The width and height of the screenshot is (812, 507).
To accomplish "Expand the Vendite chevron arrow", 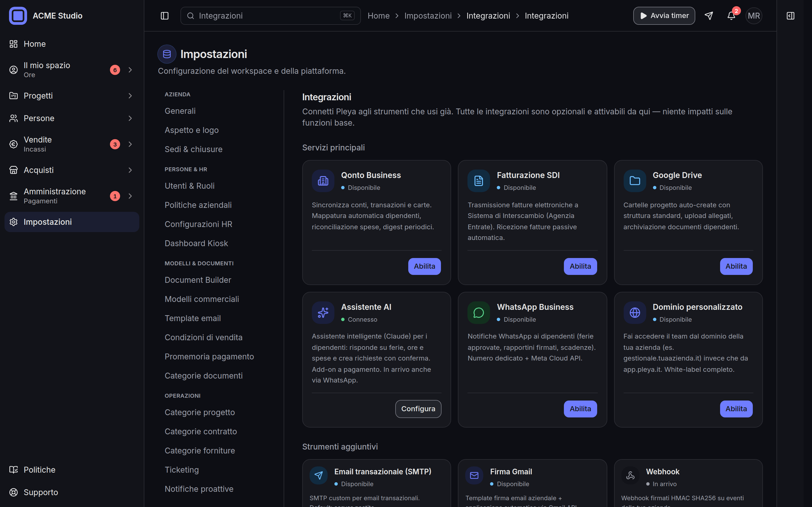I will click(130, 144).
